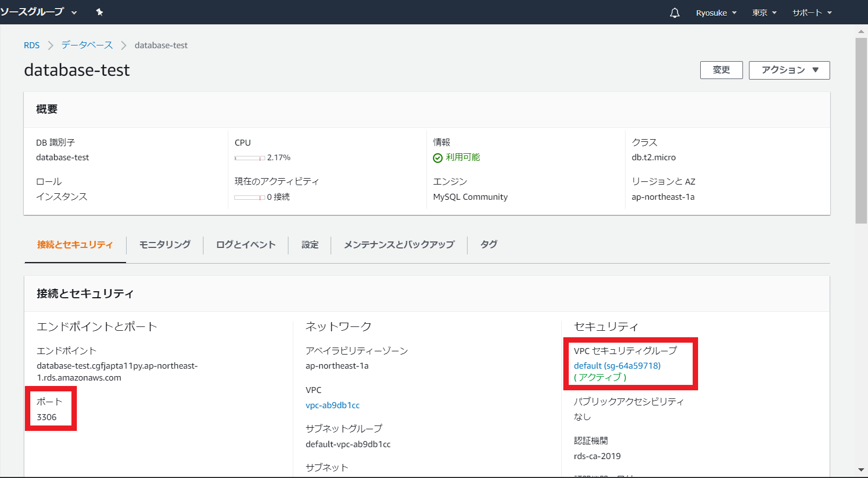This screenshot has height=478, width=868.
Task: Click the database-test page heading
Action: (x=77, y=70)
